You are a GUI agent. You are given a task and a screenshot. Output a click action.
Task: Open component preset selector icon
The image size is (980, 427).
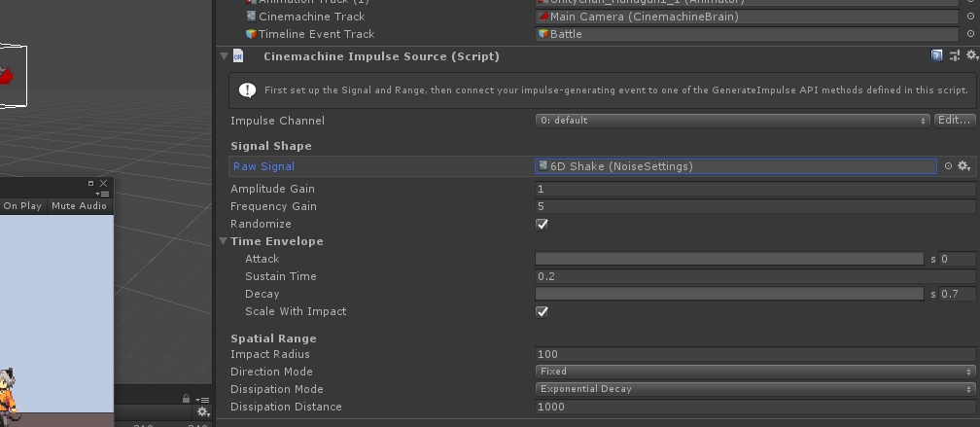point(955,55)
